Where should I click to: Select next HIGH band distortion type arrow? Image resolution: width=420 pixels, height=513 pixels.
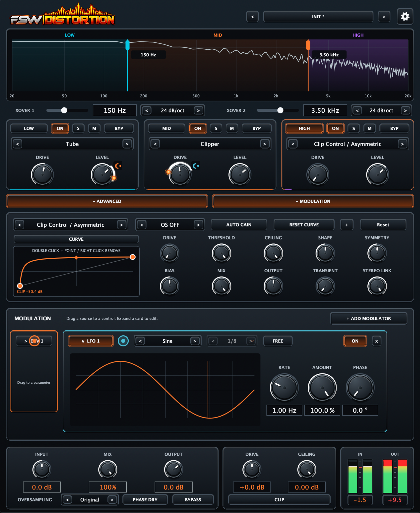402,144
